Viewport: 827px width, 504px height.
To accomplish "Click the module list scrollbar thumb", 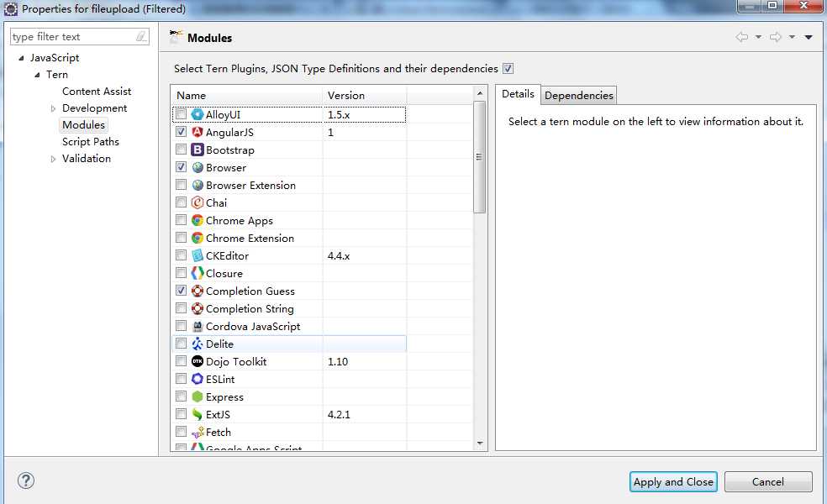I will pos(479,157).
